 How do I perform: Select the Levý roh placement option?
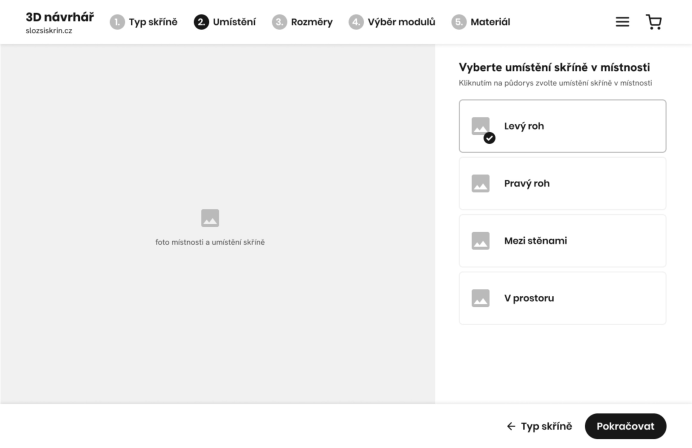pyautogui.click(x=562, y=126)
